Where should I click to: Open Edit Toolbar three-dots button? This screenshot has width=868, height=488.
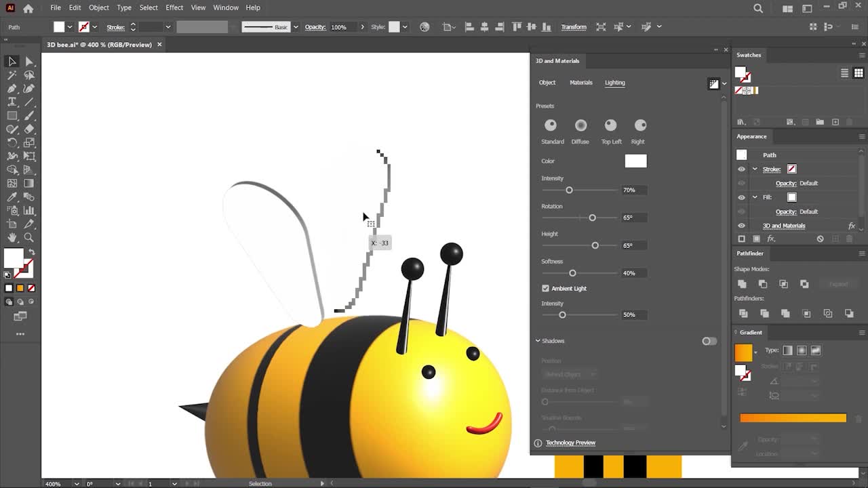click(x=20, y=333)
